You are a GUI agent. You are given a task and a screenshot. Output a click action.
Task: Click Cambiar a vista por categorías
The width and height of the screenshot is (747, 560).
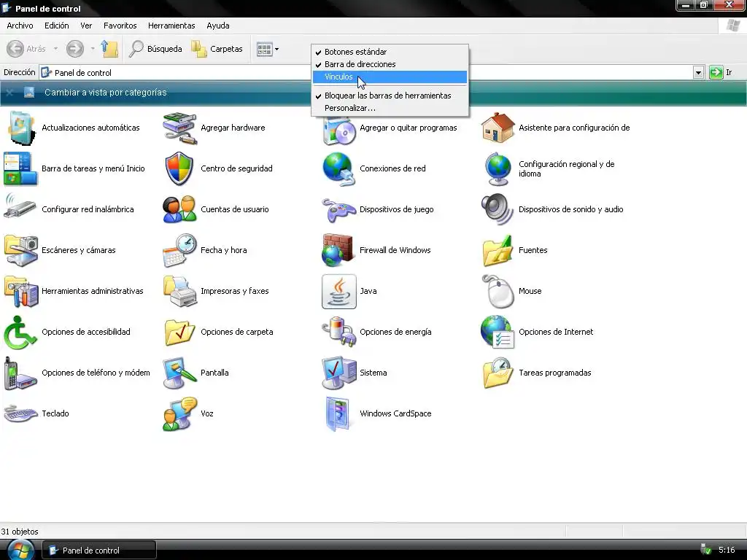click(106, 93)
